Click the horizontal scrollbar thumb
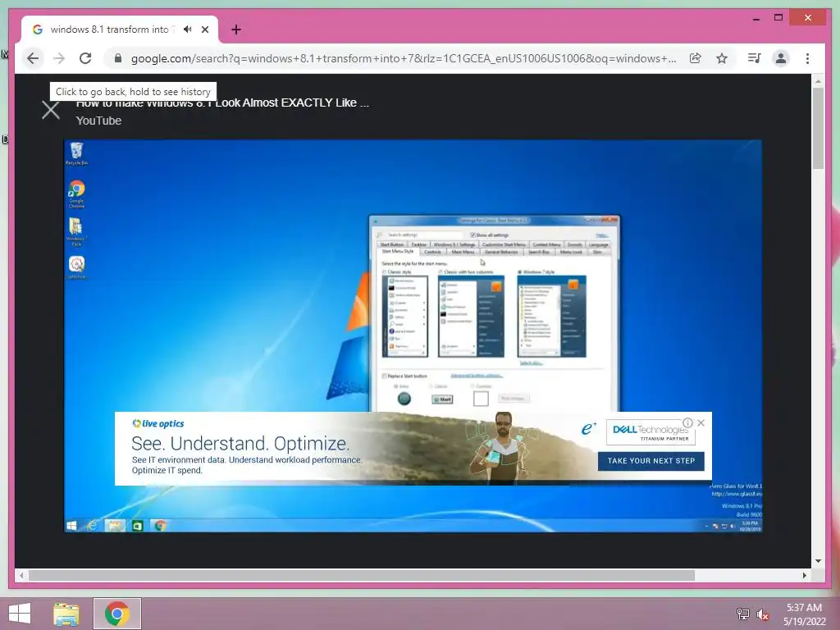 pyautogui.click(x=362, y=575)
